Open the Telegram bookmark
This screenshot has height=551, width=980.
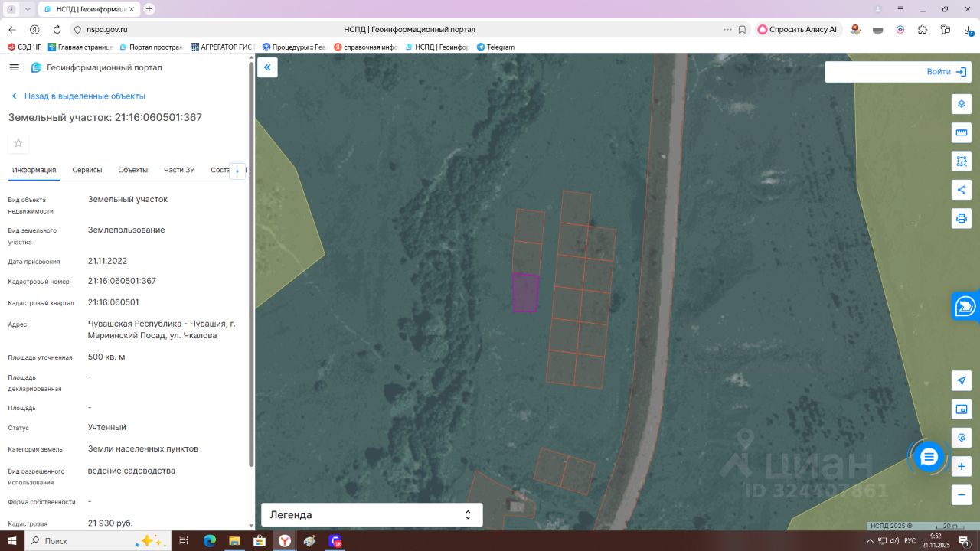coord(495,47)
